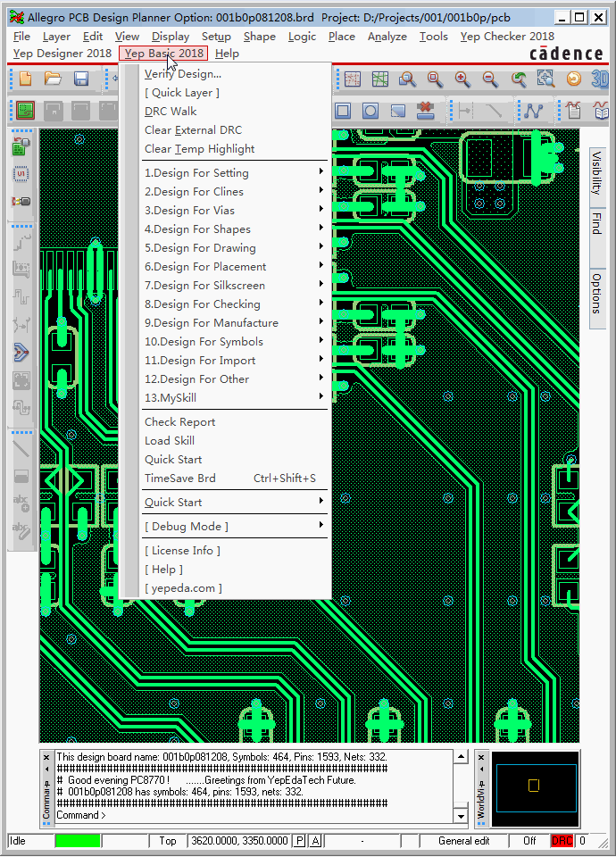Open the File menu
Screen dimensions: 616x857
21,37
